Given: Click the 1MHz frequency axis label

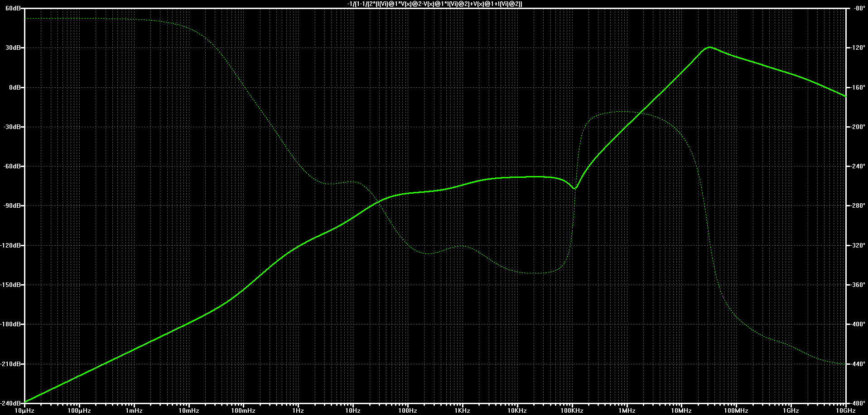Looking at the screenshot, I should (627, 411).
